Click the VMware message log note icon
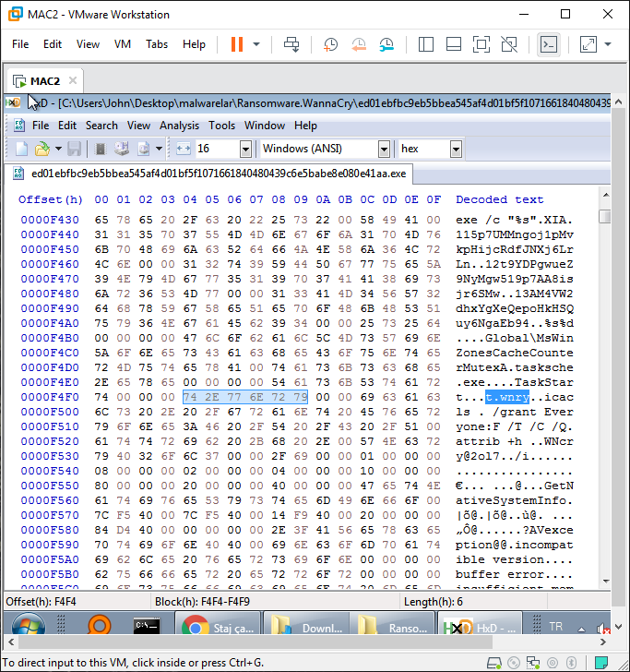Viewport: 630px width, 672px height. 601,663
